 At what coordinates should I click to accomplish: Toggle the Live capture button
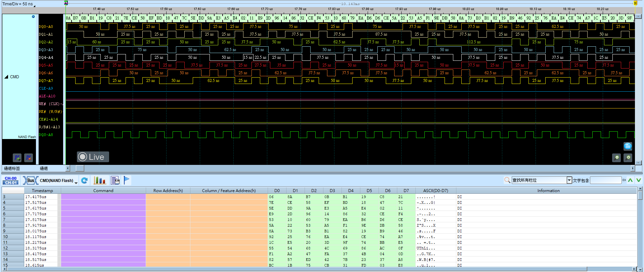[93, 157]
